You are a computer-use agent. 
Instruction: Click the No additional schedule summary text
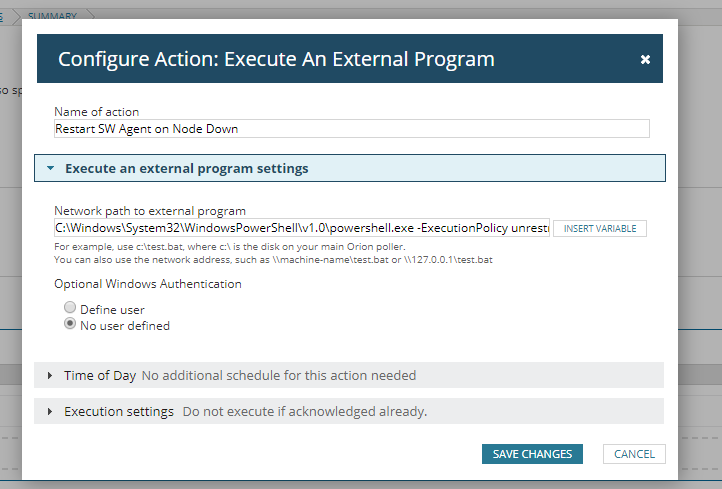coord(279,376)
